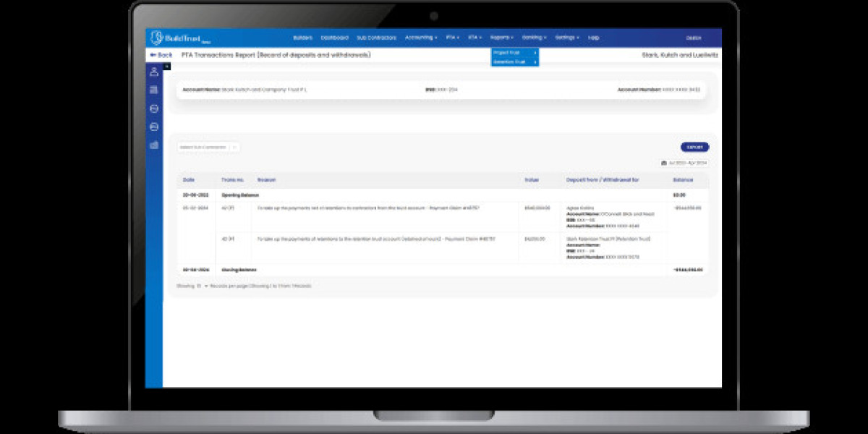Change the records-per-page dropdown
868x434 pixels.
(200, 286)
